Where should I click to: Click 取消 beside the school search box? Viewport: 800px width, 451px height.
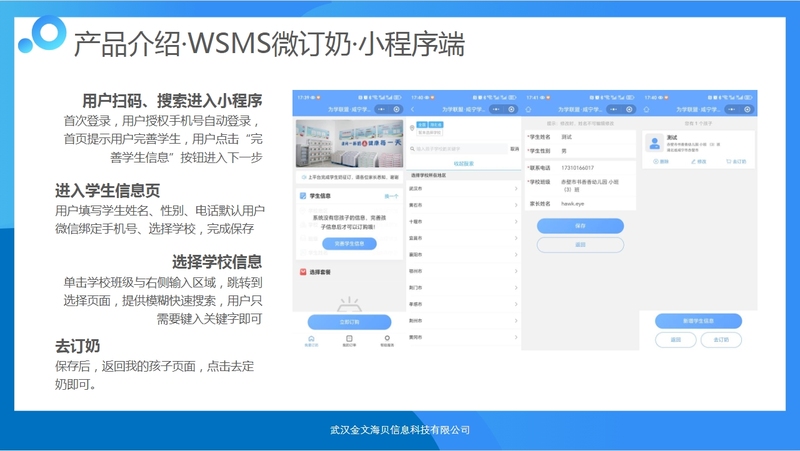point(514,149)
